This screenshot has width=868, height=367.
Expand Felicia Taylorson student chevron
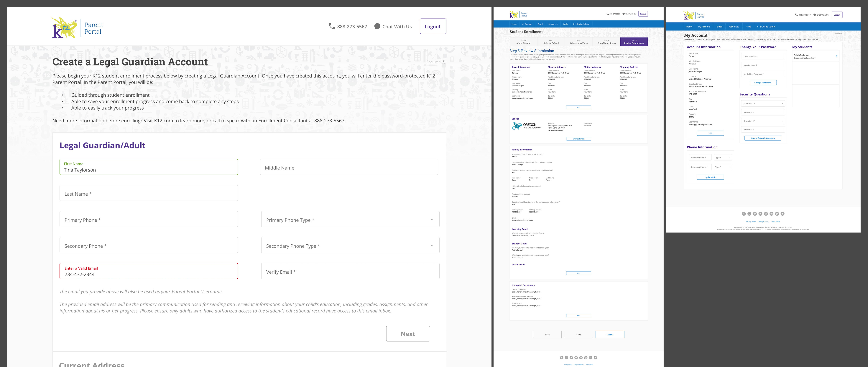(x=837, y=56)
